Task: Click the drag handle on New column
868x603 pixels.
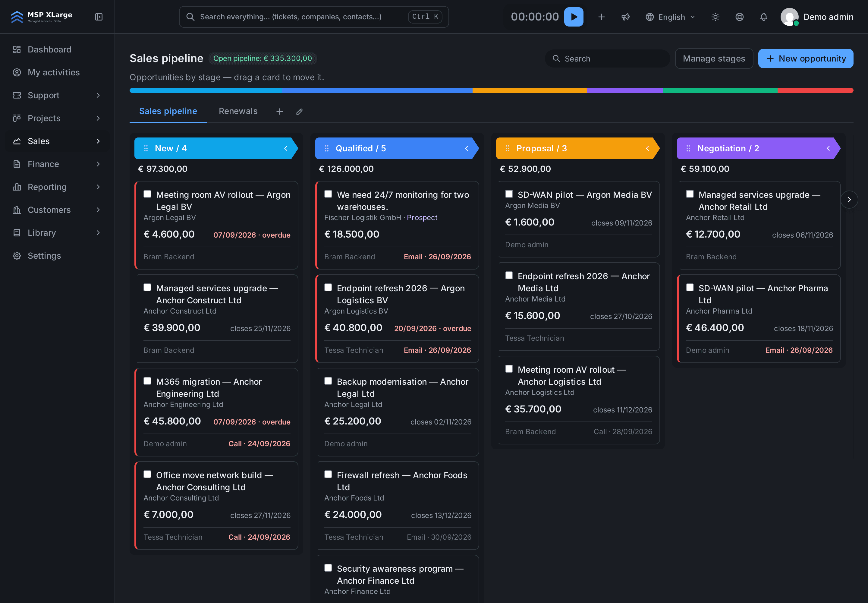Action: click(x=146, y=148)
